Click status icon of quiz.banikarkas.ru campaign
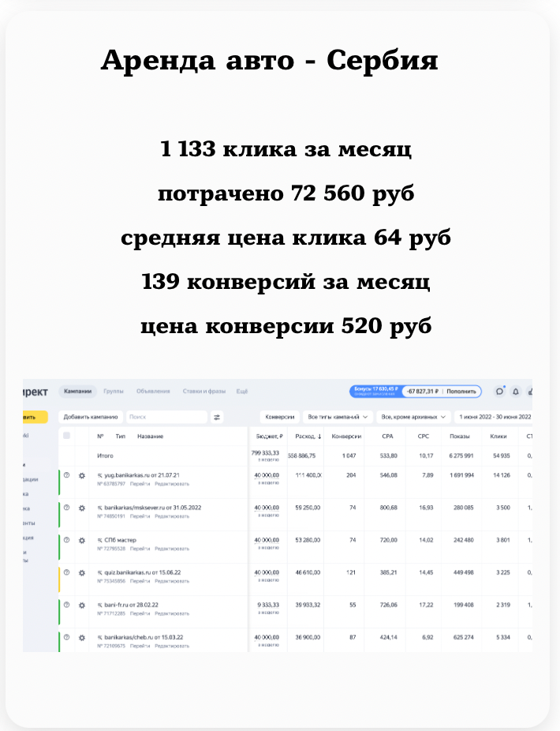The image size is (560, 731). (x=67, y=572)
